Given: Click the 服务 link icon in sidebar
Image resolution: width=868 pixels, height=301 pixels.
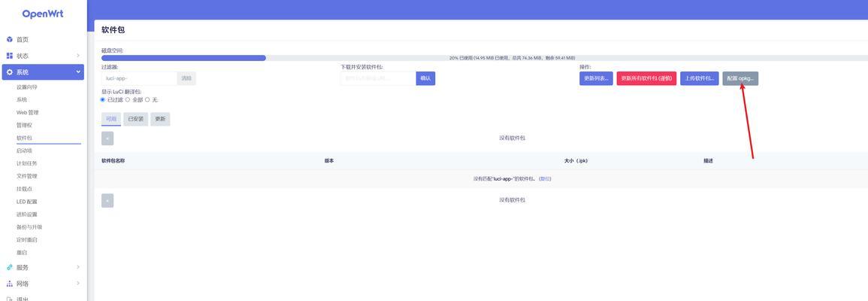Looking at the screenshot, I should pos(10,267).
